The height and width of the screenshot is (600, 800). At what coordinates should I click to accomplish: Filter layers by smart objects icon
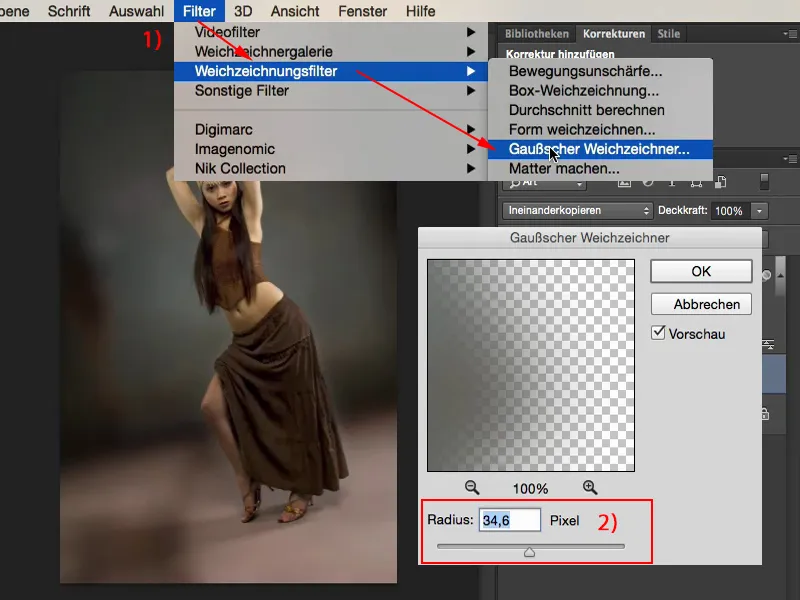720,182
